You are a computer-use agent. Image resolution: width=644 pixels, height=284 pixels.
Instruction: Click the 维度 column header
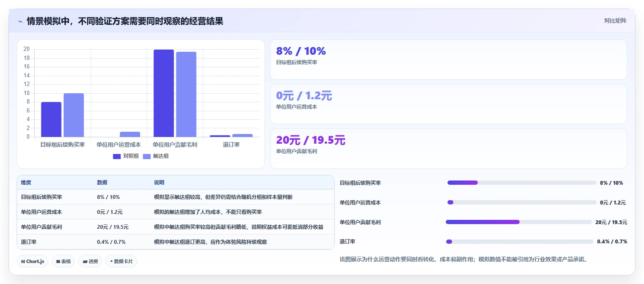[x=26, y=183]
